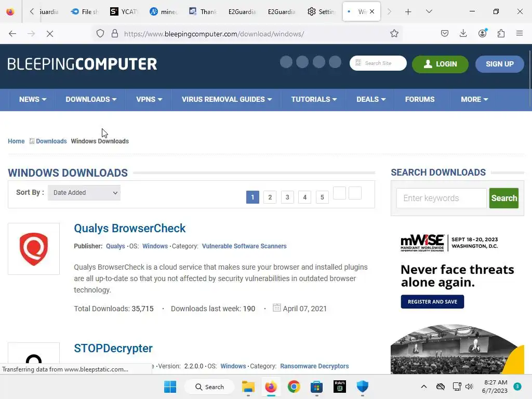Go to pagination page 3

click(x=287, y=197)
